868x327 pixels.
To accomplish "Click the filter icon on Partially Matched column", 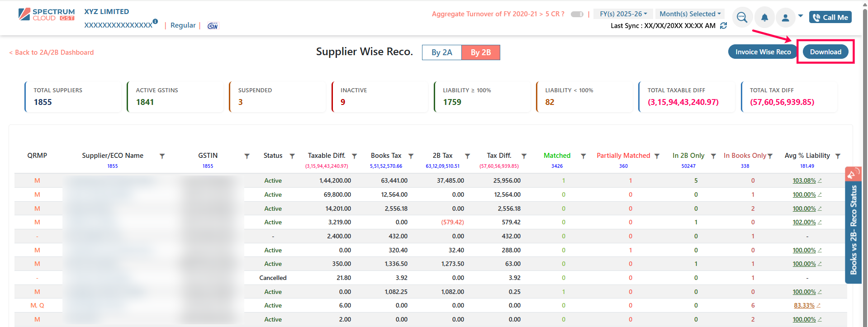I will [x=657, y=156].
